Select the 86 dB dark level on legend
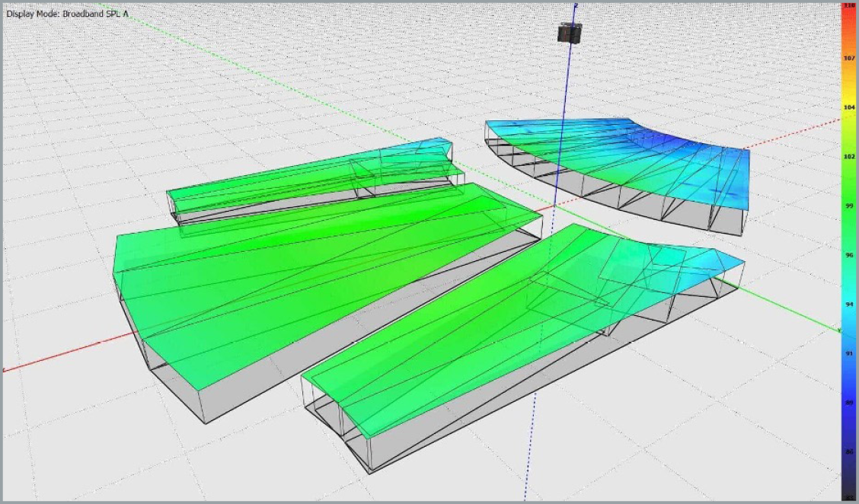The height and width of the screenshot is (504, 859). (x=848, y=451)
